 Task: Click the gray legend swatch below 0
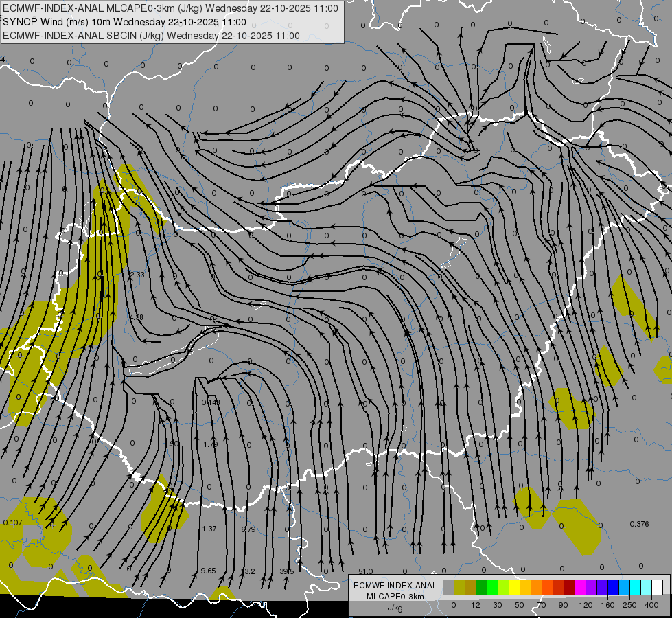click(449, 588)
